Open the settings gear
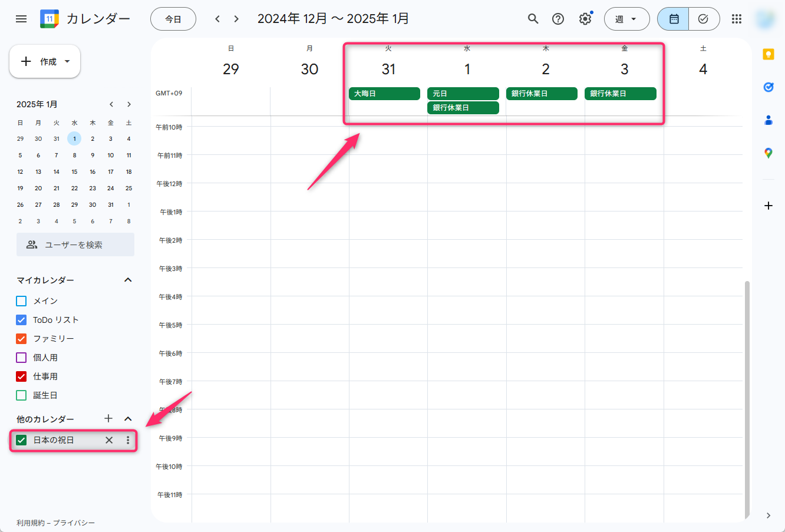Viewport: 785px width, 532px height. click(x=585, y=18)
